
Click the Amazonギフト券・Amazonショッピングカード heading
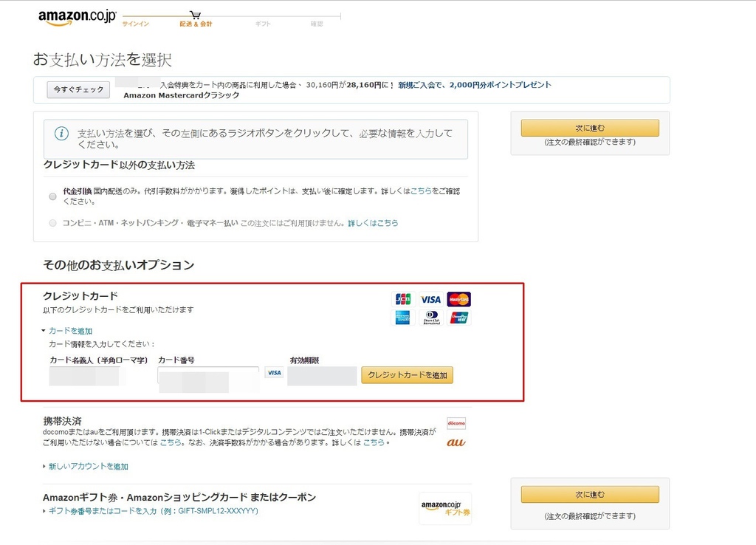click(179, 497)
